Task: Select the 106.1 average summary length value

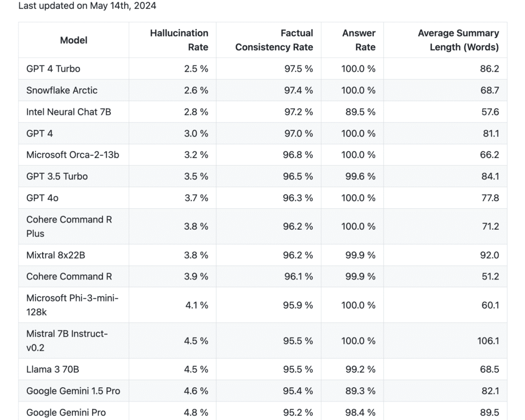Action: click(x=488, y=341)
